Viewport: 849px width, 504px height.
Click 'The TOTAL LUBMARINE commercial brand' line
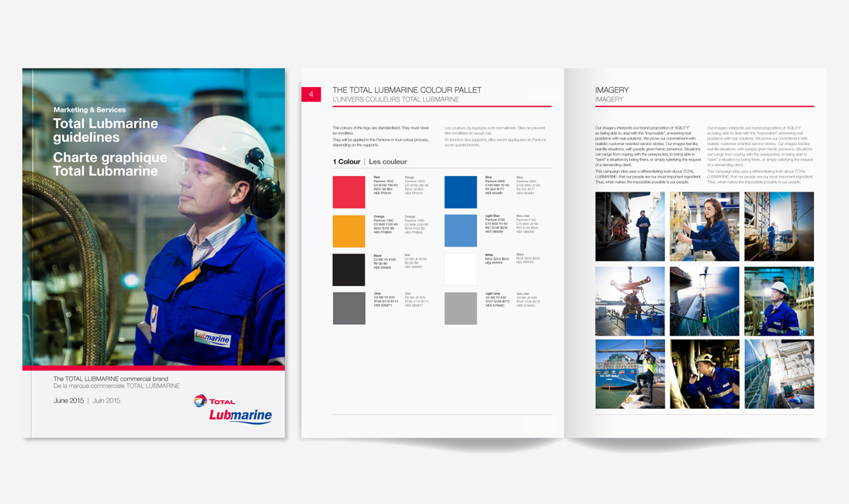pyautogui.click(x=110, y=378)
